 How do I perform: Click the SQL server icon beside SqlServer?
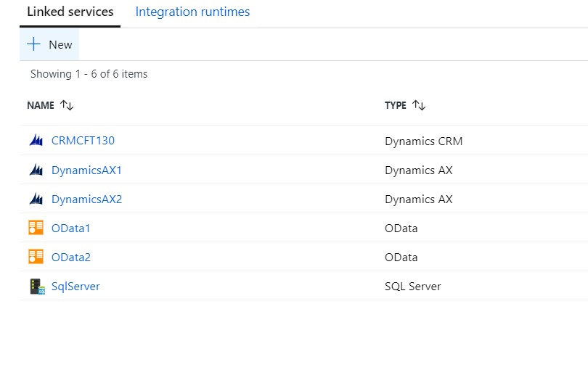pos(37,287)
